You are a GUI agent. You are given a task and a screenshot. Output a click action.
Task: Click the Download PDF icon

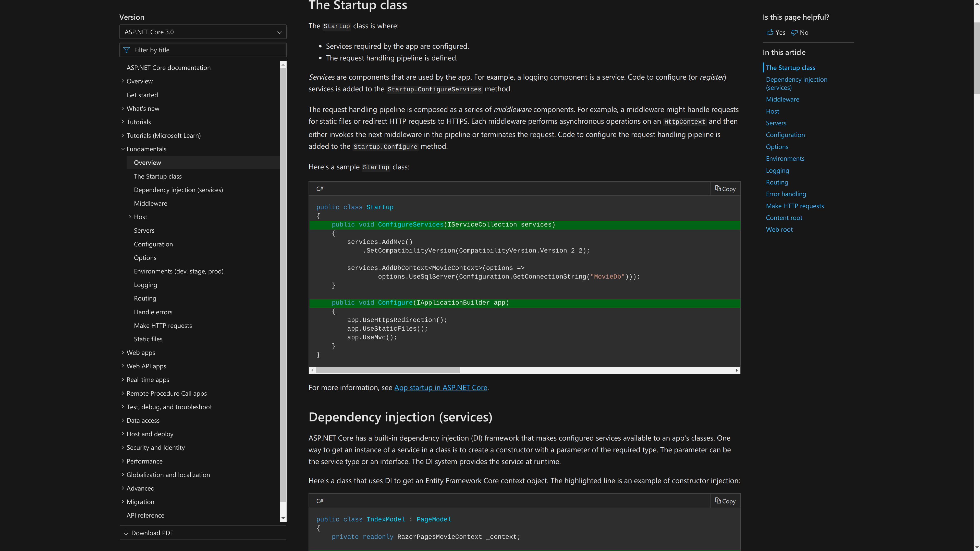(126, 533)
